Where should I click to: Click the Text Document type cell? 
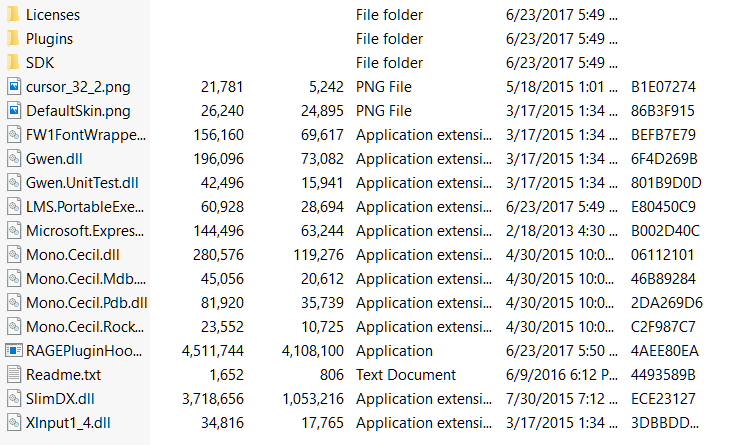(406, 375)
